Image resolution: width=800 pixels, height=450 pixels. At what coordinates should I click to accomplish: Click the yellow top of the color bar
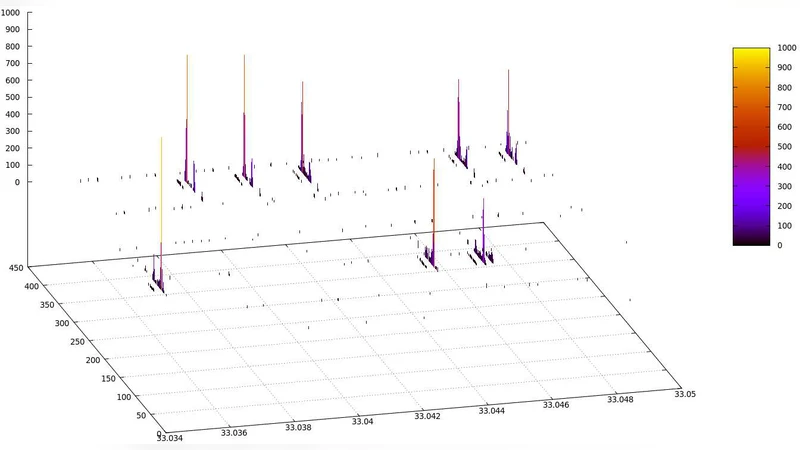750,52
